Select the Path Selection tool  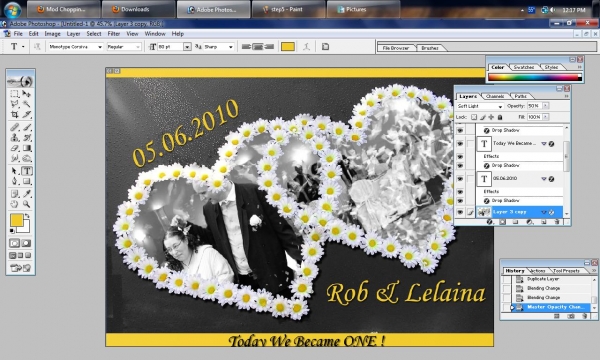click(15, 171)
